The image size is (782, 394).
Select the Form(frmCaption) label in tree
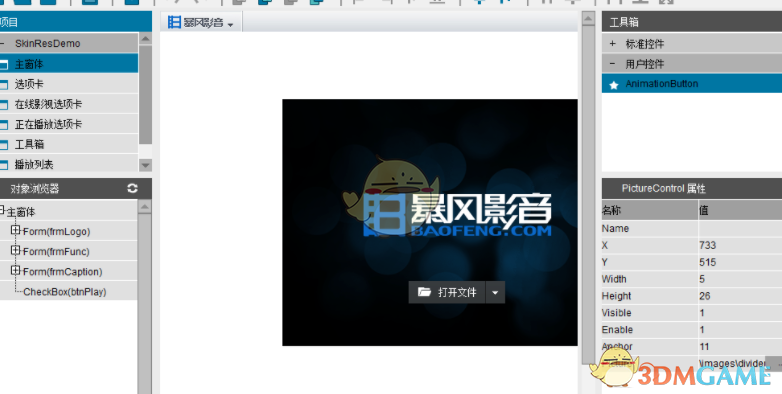(62, 272)
